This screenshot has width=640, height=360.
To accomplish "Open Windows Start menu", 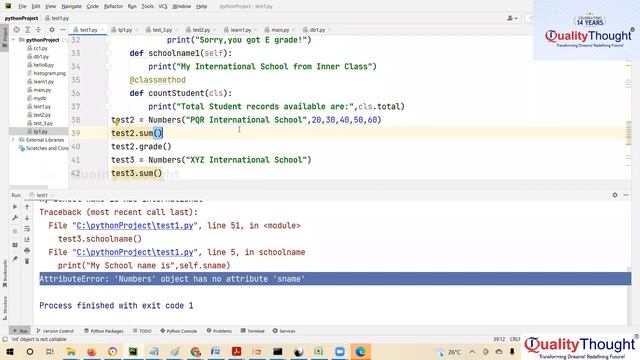I will (10, 352).
